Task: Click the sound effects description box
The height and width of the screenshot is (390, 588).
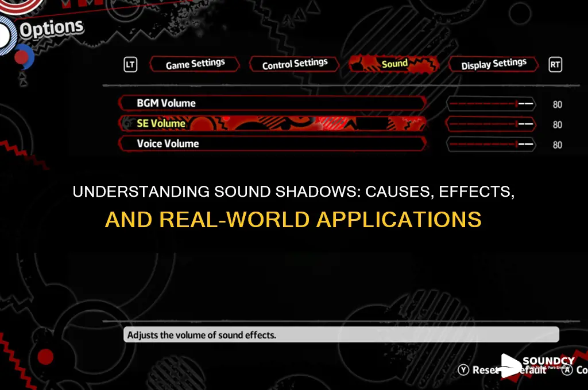Action: pyautogui.click(x=341, y=334)
